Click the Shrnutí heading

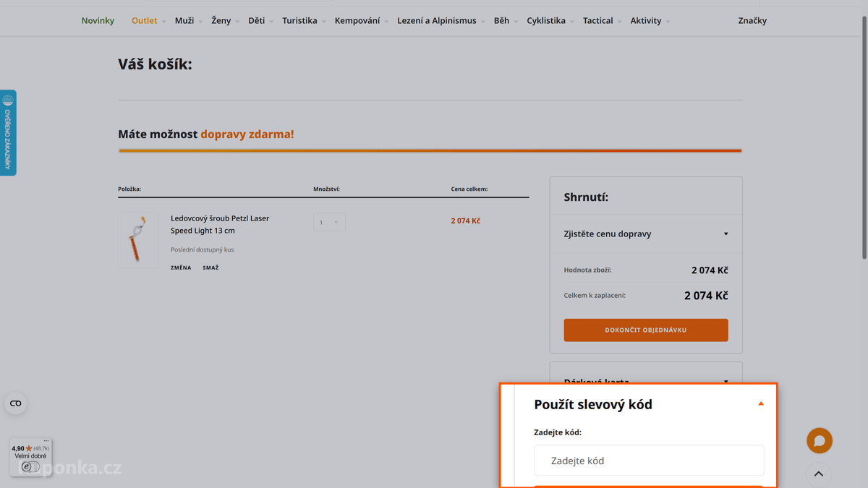coord(586,197)
